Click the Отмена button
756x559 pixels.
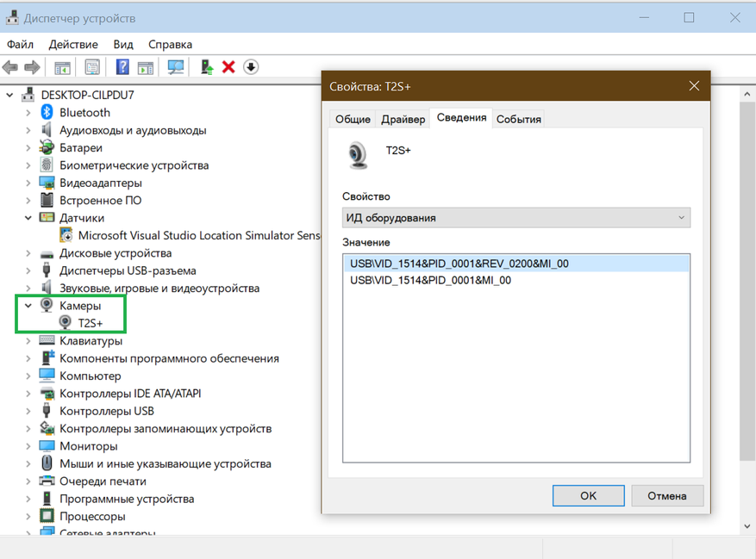667,495
